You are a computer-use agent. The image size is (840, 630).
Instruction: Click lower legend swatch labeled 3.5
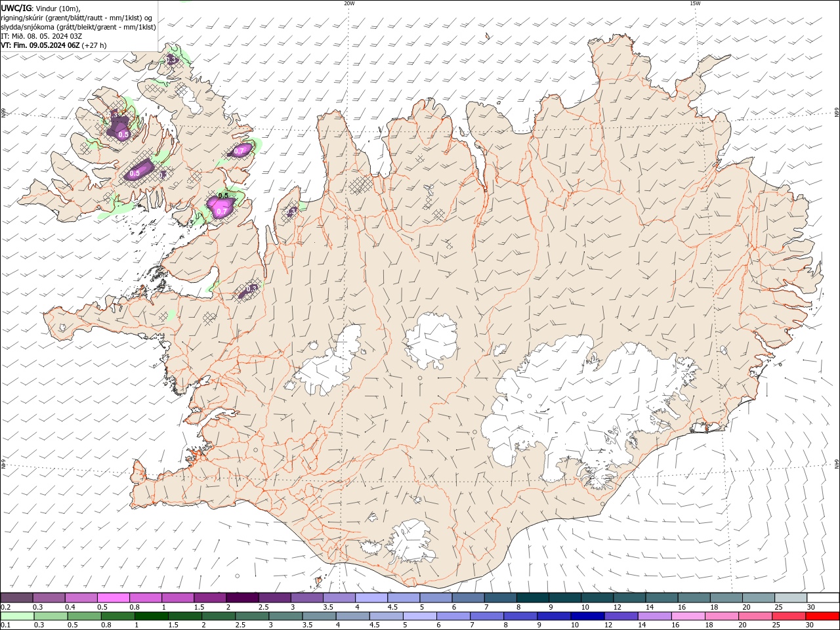point(319,616)
